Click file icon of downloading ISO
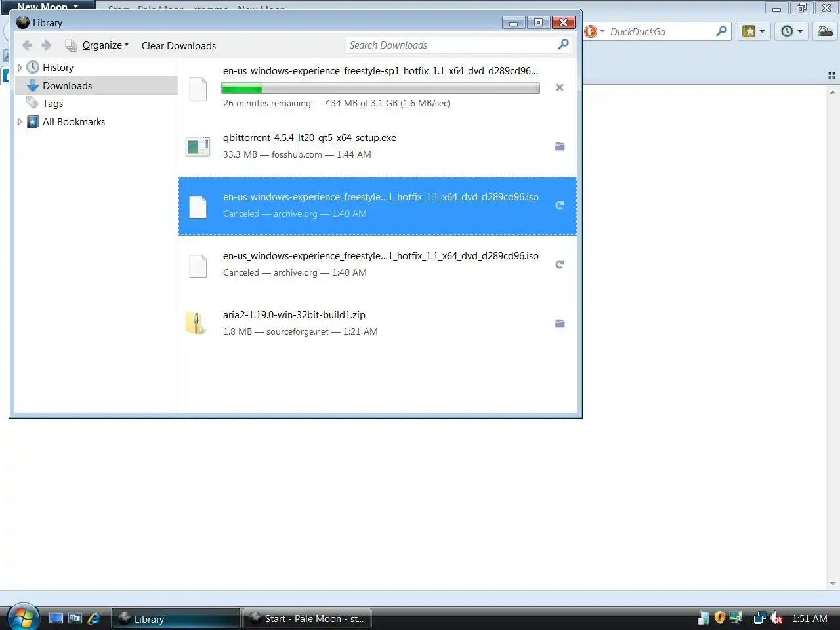840x630 pixels. pos(198,89)
